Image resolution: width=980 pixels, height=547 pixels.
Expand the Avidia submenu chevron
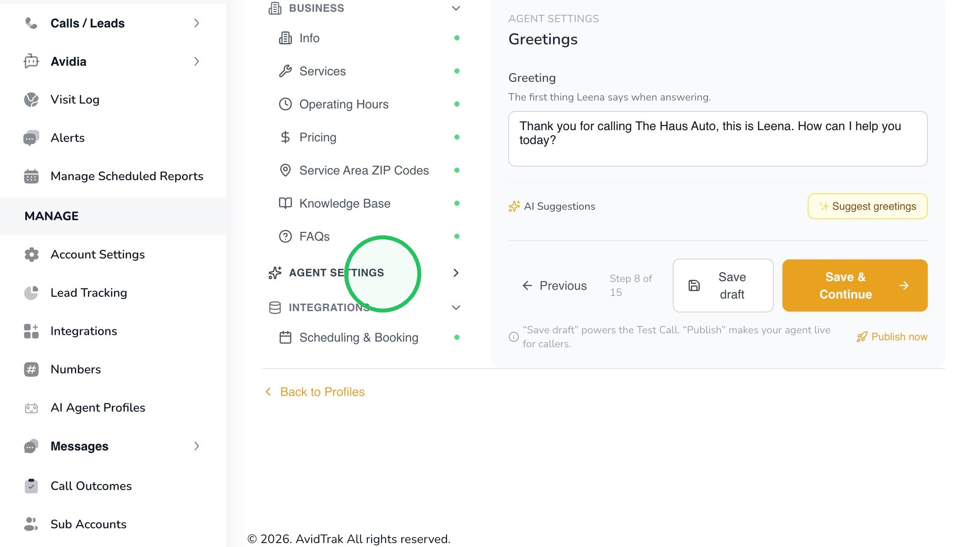pos(196,61)
